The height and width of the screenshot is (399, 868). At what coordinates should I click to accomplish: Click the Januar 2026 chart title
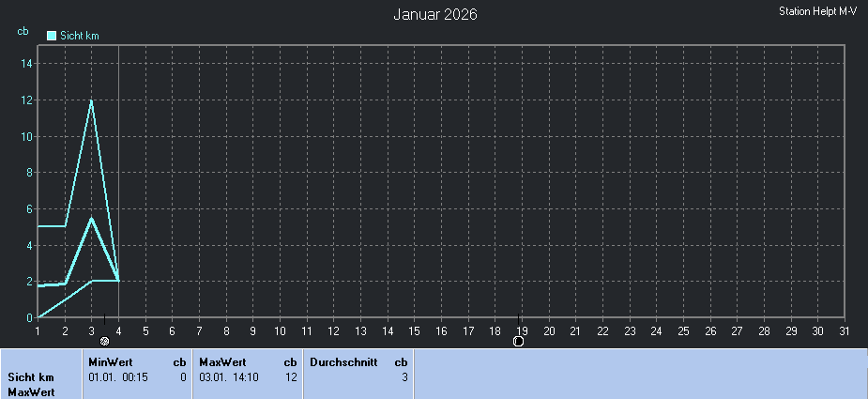[x=434, y=15]
